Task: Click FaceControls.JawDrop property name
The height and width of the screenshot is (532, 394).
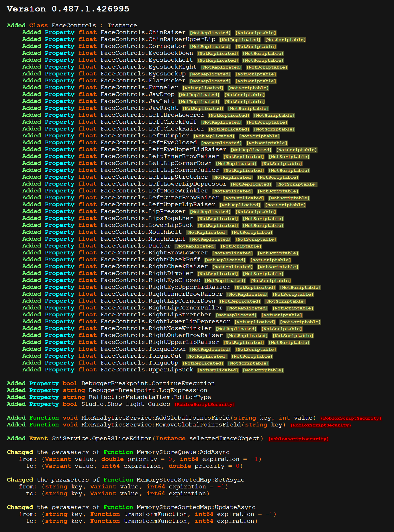Action: point(138,94)
